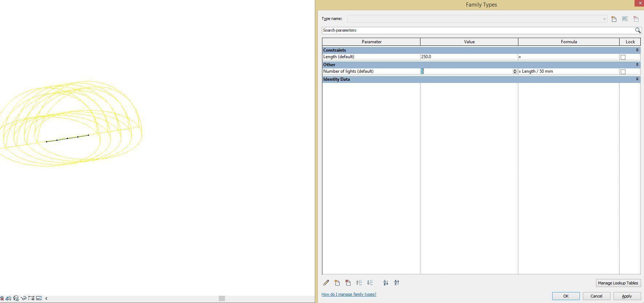Click the Reveal Constraints icon in view bar

(31, 298)
